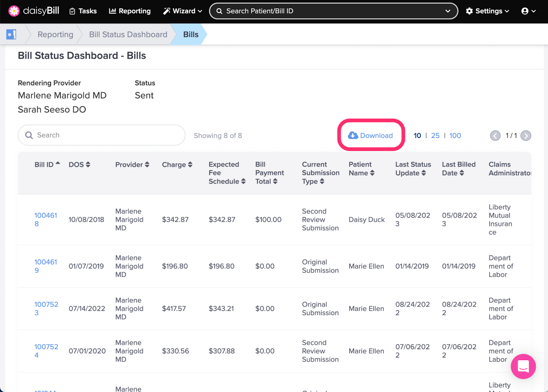Show 10 results per page
The width and height of the screenshot is (548, 392).
point(417,136)
